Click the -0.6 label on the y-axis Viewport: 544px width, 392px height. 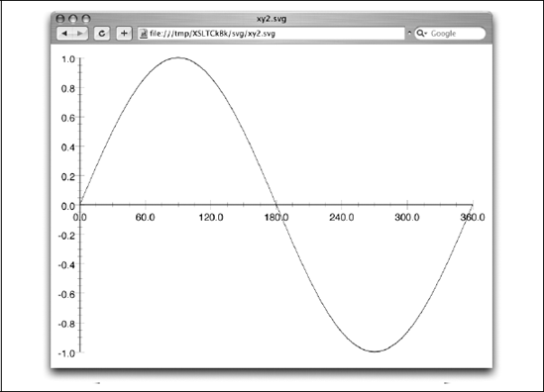pyautogui.click(x=66, y=295)
